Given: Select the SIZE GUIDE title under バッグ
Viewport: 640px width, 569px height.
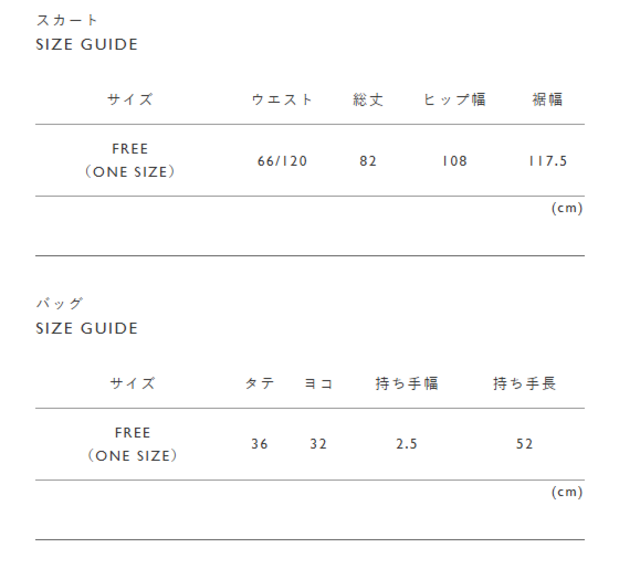Looking at the screenshot, I should point(87,329).
